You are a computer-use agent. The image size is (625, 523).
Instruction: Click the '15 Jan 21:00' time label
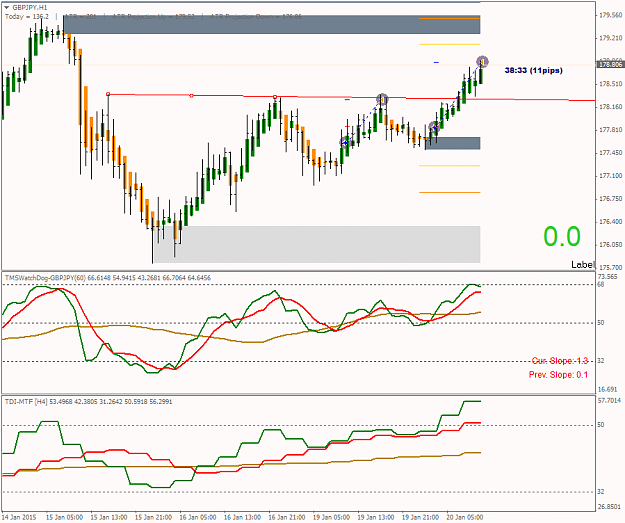click(153, 517)
